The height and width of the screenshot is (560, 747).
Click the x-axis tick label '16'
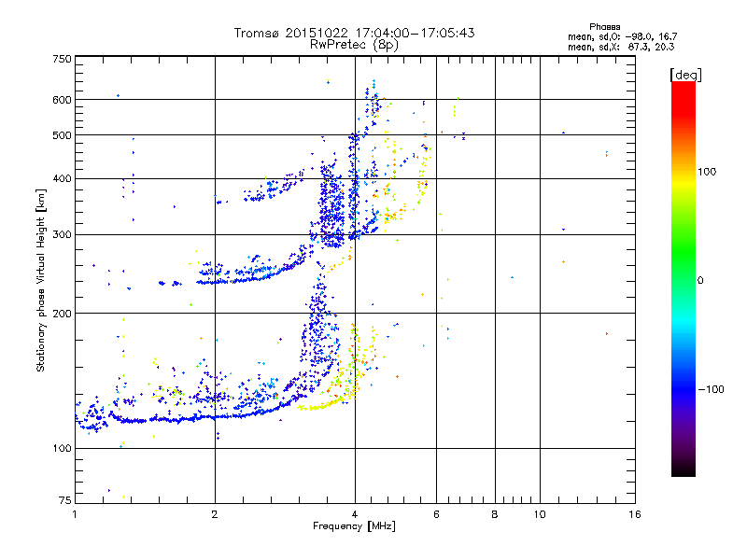tap(635, 515)
